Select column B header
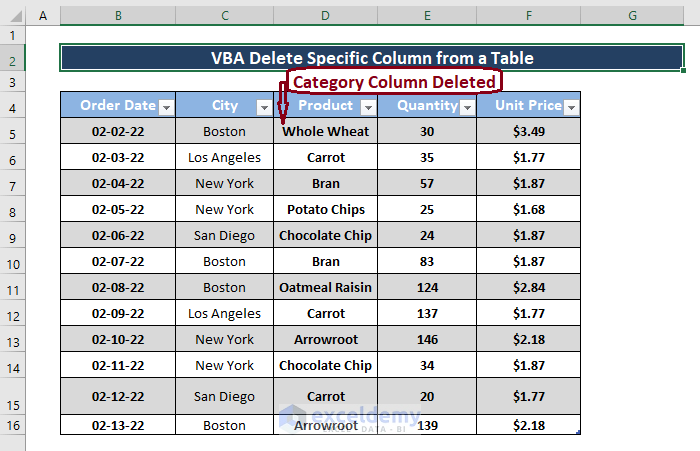Image resolution: width=700 pixels, height=451 pixels. coord(118,16)
